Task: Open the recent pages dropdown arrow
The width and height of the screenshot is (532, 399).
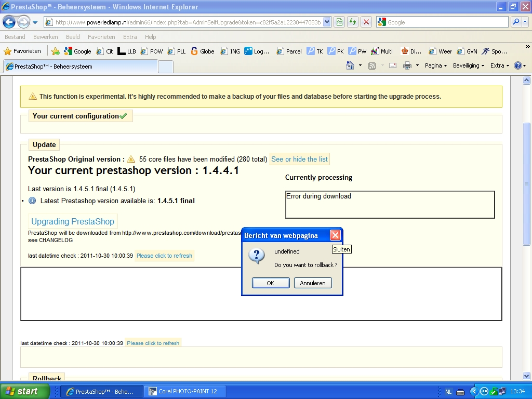Action: coord(35,22)
